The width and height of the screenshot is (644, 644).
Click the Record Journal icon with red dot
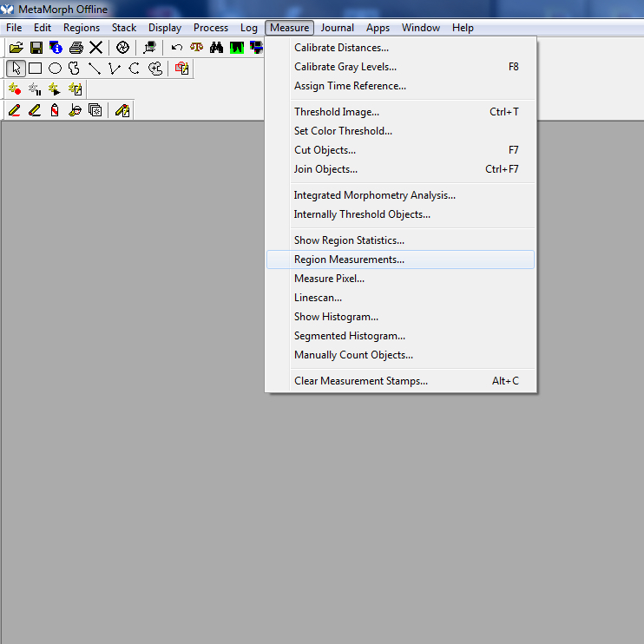coord(15,89)
